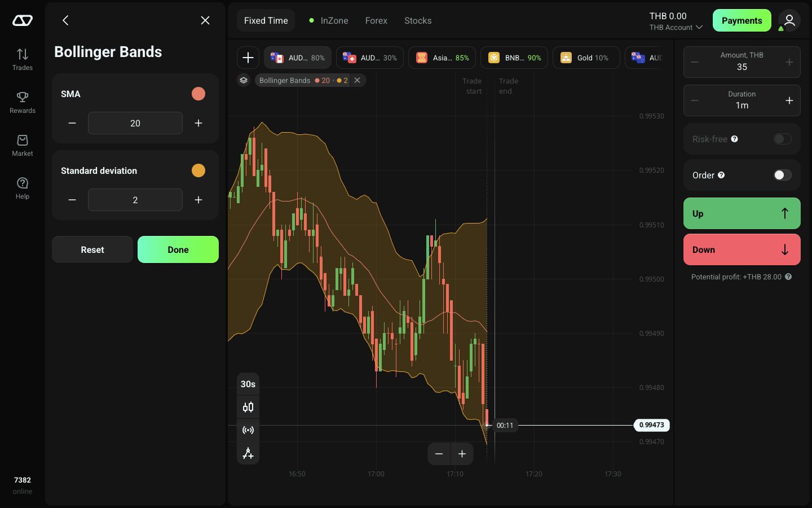The image size is (812, 508).
Task: Increase the Duration with plus stepper
Action: [x=789, y=100]
